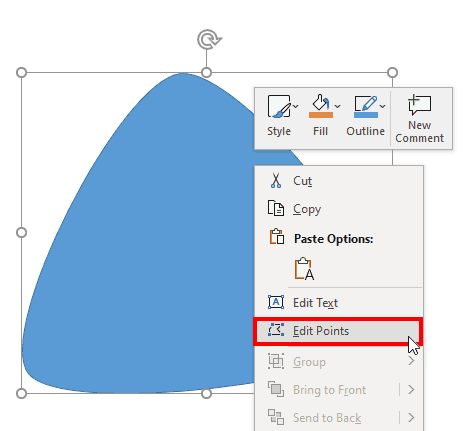The width and height of the screenshot is (466, 431).
Task: Click the Send to Back icon
Action: (x=276, y=417)
